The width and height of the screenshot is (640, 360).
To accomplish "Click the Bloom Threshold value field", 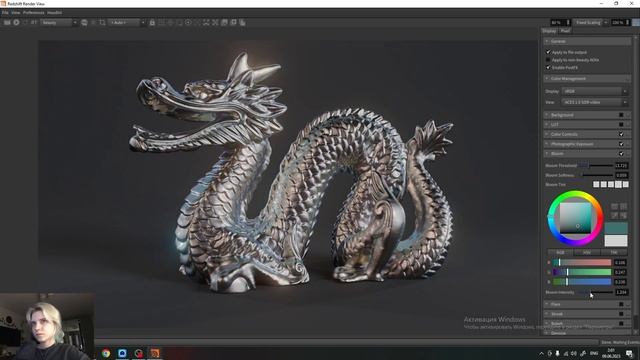I will coord(621,166).
